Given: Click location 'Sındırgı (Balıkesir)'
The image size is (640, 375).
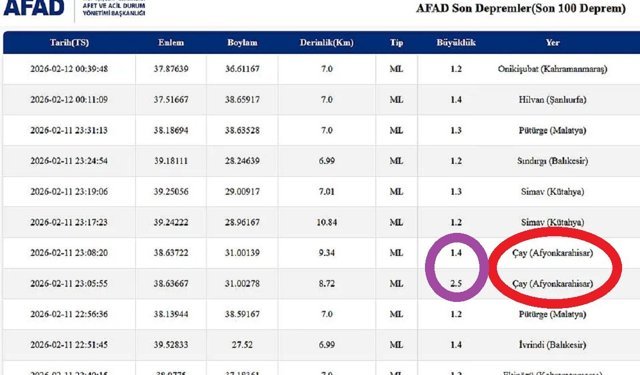Looking at the screenshot, I should tap(552, 161).
